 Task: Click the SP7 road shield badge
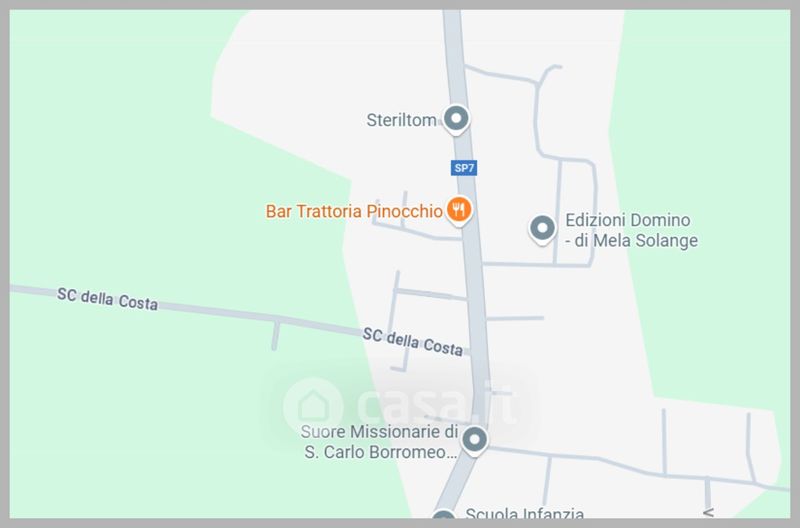(x=464, y=167)
